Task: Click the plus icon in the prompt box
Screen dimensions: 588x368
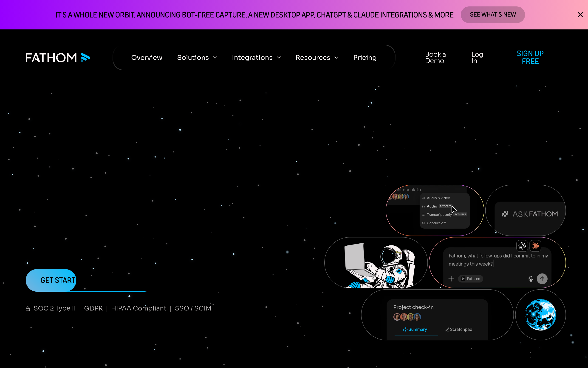Action: coord(451,279)
